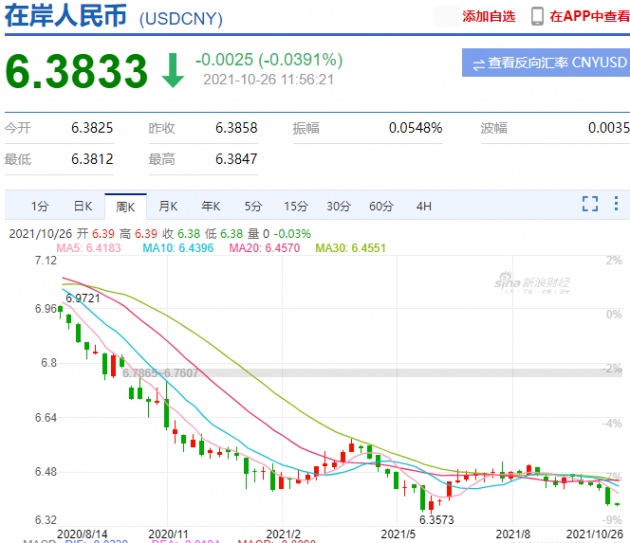
Task: Open the three-dot chart options menu
Action: [x=616, y=203]
